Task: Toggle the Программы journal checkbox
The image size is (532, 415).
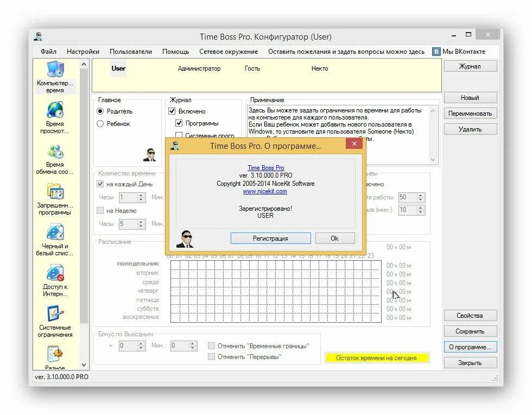Action: pos(179,123)
